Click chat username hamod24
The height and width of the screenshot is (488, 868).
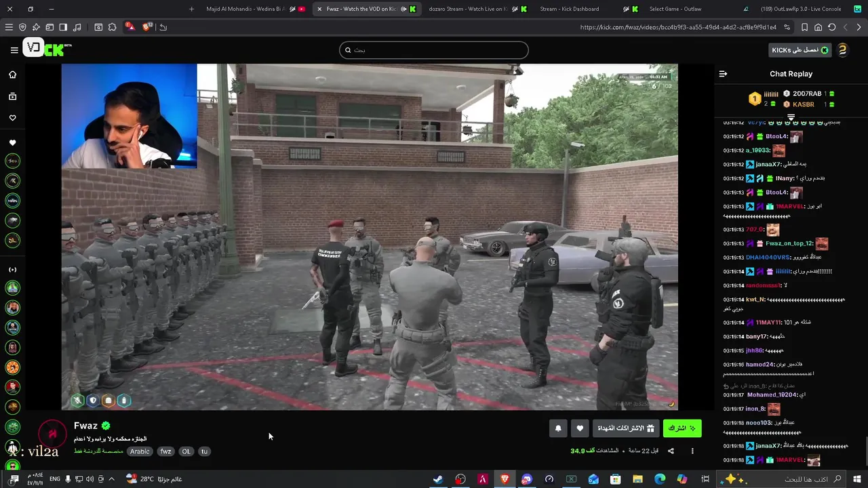(x=759, y=365)
